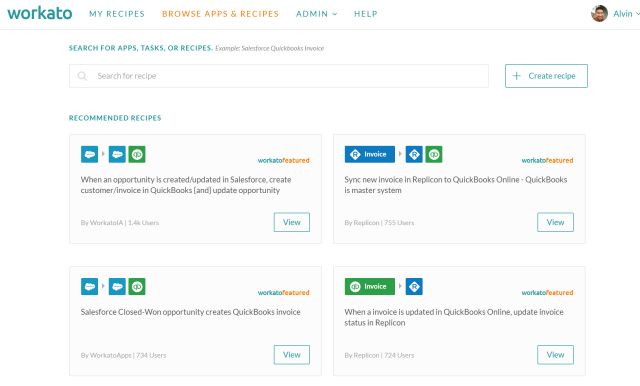Open 'Sync new invoice in Replicon' recipe title
640x386 pixels.
456,185
